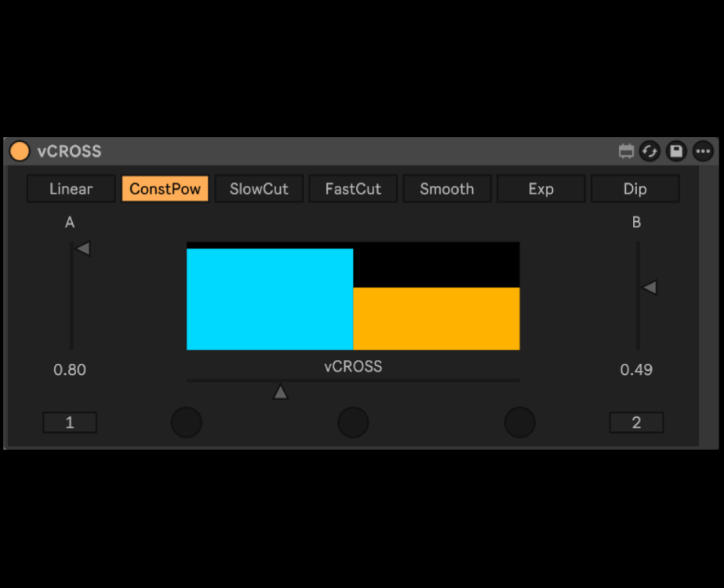Open the Max editor icon in title bar
The height and width of the screenshot is (588, 724).
[626, 151]
